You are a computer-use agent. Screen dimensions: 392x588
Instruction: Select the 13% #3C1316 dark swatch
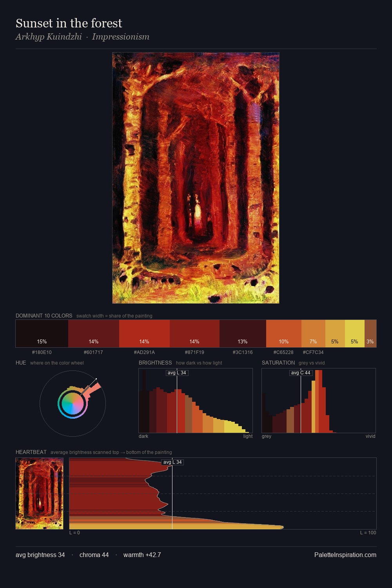(243, 334)
